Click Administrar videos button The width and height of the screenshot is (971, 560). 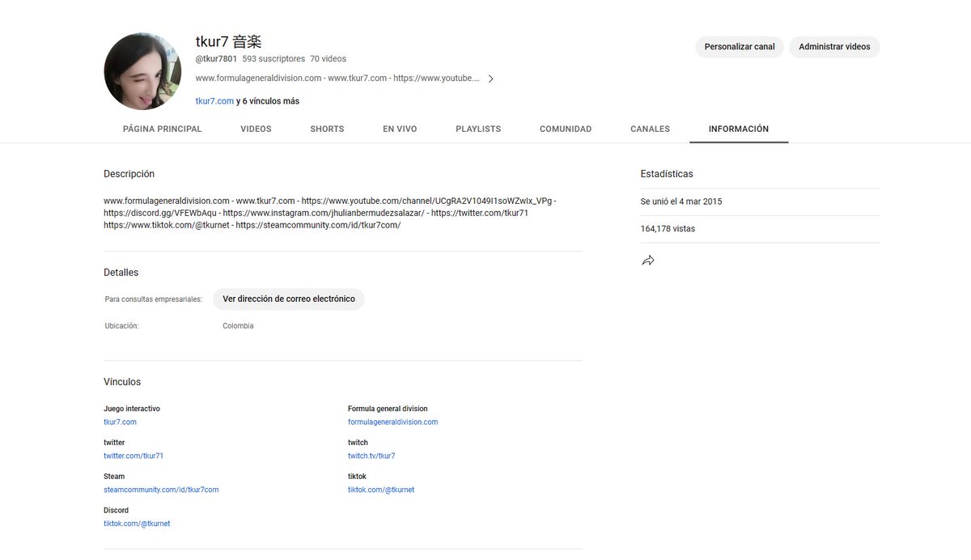834,47
